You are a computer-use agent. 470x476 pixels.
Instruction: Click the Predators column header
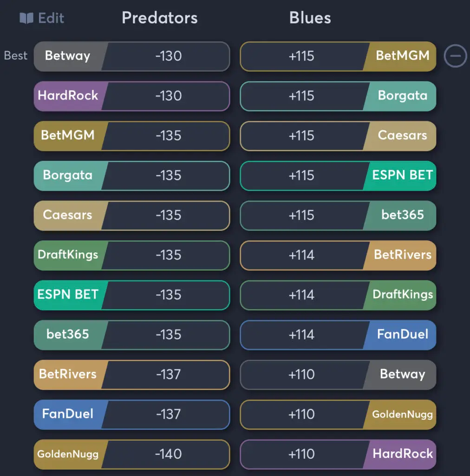coord(160,18)
